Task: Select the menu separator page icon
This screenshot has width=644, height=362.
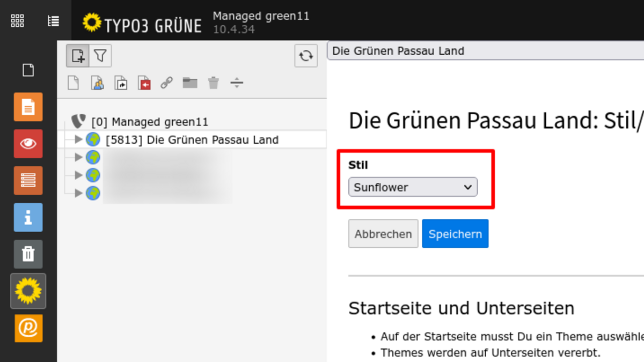Action: (x=237, y=83)
